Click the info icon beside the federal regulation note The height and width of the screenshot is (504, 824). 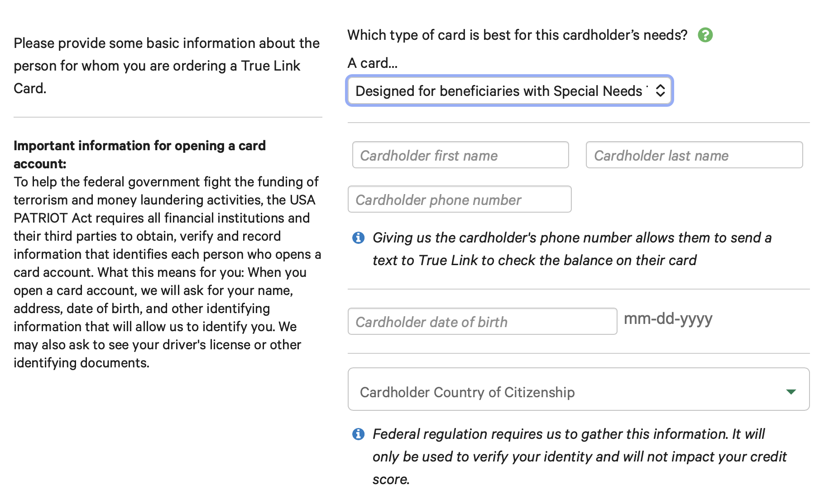click(x=358, y=434)
